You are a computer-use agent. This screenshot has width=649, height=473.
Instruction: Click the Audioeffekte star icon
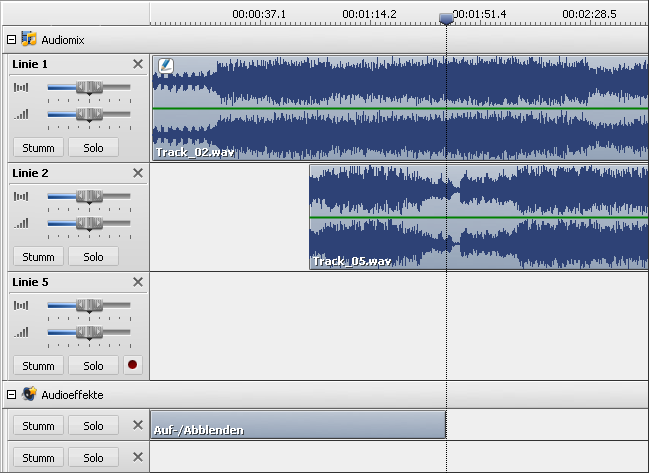(x=29, y=394)
